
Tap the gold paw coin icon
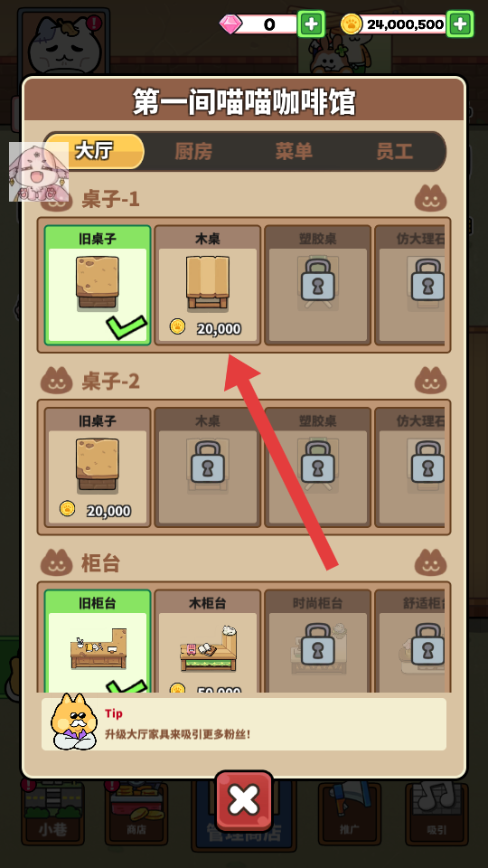click(352, 24)
